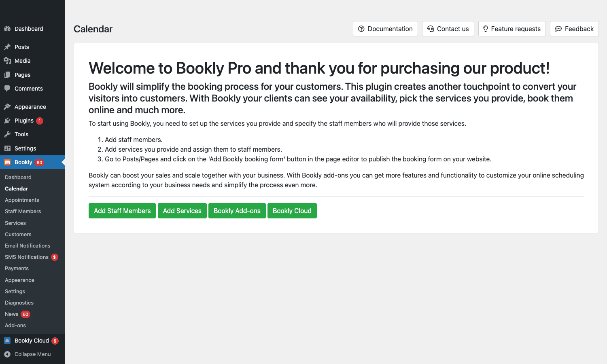
Task: Click the question mark icon on Documentation
Action: [x=361, y=29]
